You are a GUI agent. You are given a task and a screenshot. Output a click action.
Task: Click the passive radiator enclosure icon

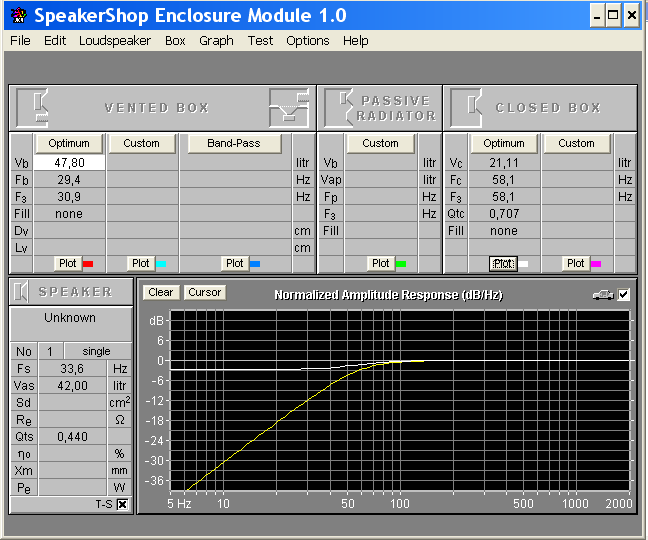coord(339,108)
